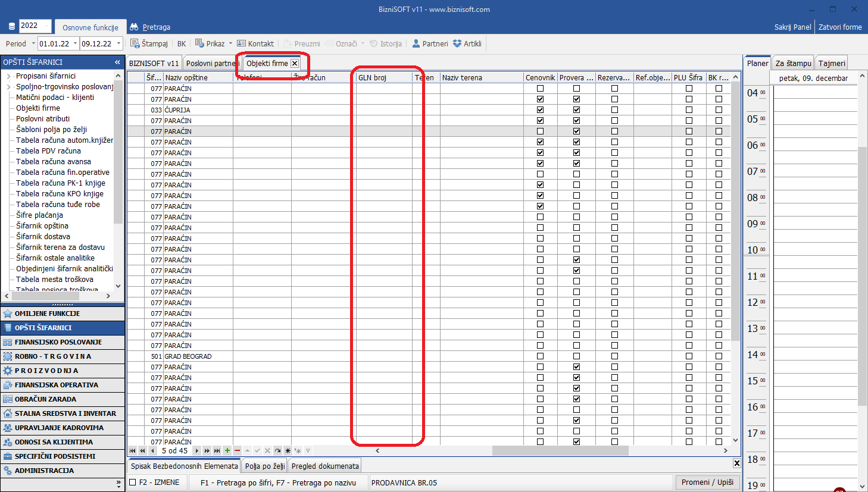Open Artikli from the toolbar

point(467,43)
